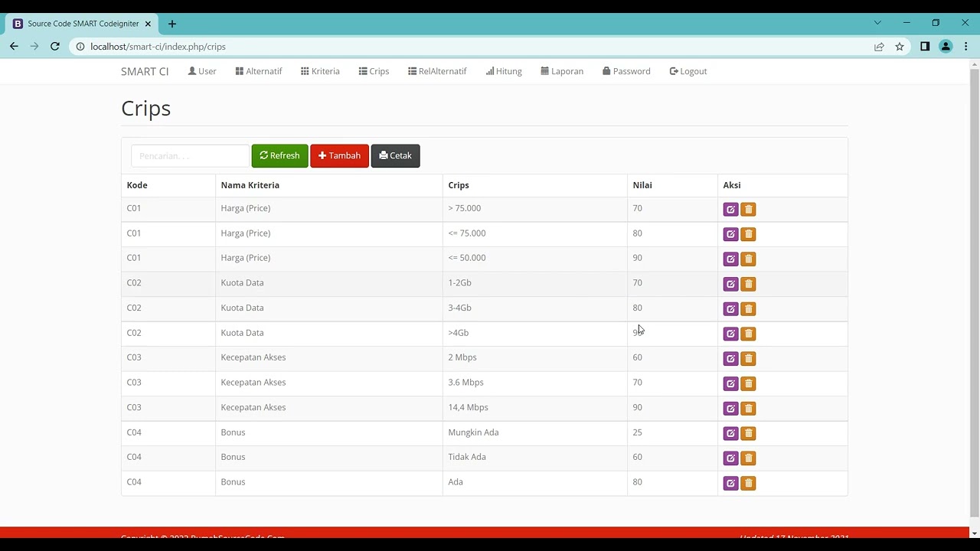The image size is (980, 551).
Task: Select the 'Mungkin Ada' crips cell
Action: coord(535,432)
